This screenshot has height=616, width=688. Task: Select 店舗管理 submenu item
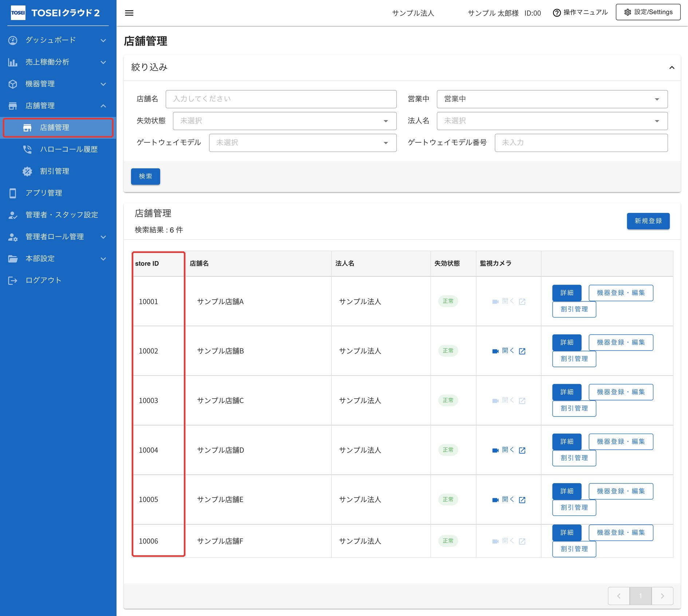coord(58,127)
